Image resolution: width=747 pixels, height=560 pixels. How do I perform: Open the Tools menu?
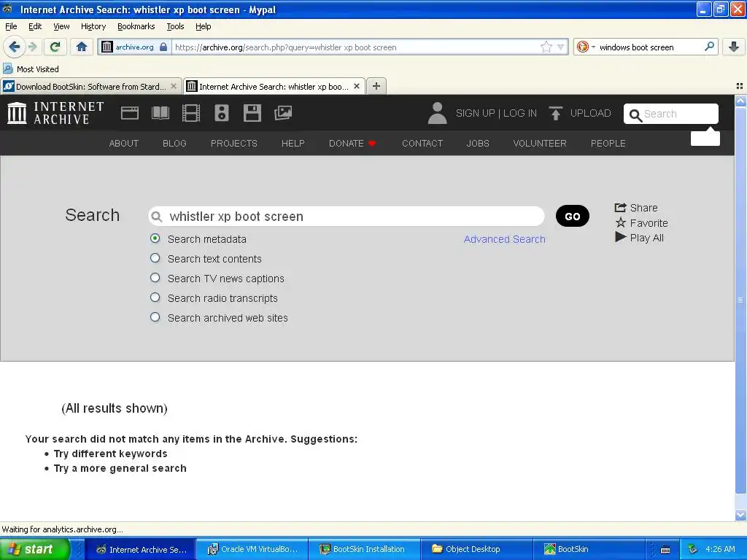175,26
